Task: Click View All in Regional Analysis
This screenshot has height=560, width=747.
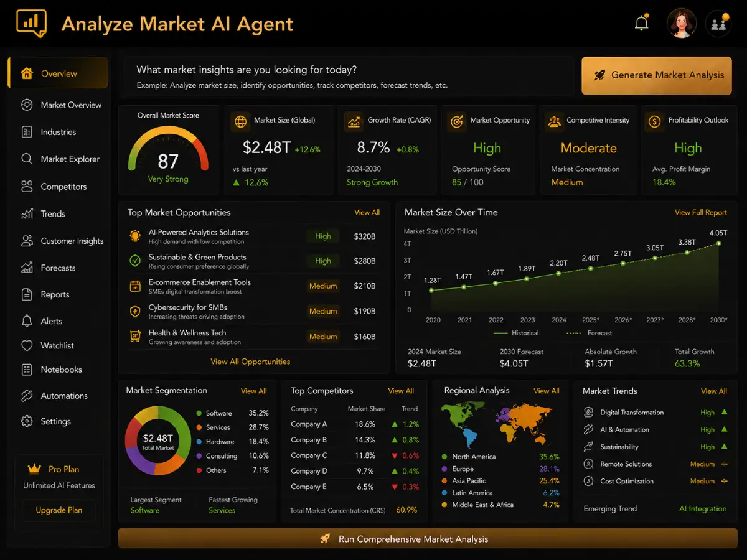Action: click(546, 391)
